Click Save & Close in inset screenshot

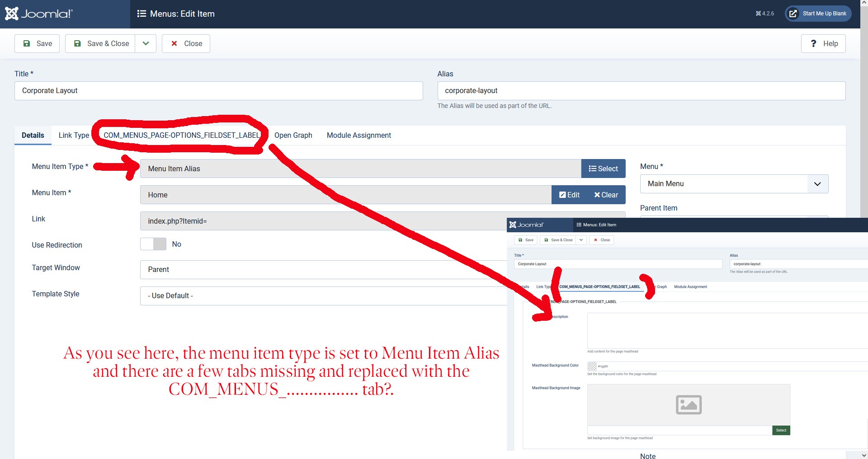558,240
